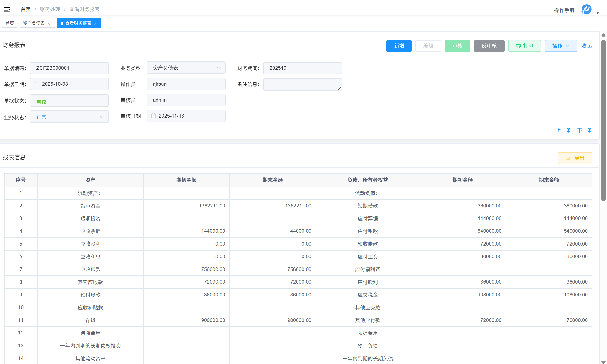
Task: Click the 打印 printer button
Action: pyautogui.click(x=524, y=46)
